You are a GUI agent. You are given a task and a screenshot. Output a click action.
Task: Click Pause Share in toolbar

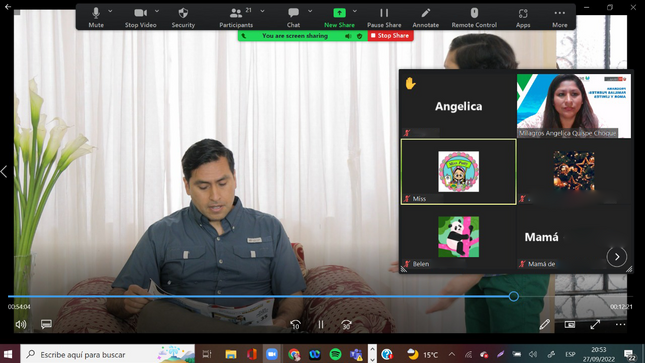tap(384, 17)
